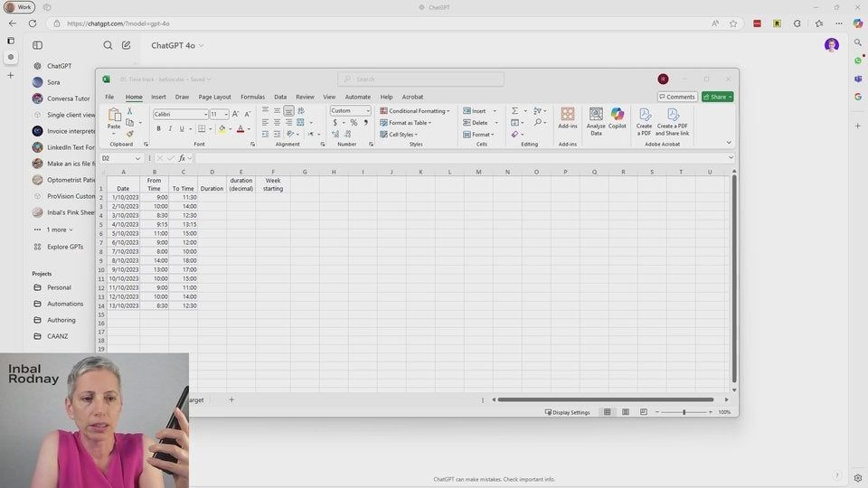Screen dimensions: 868x488
Task: Open ChatGPT search icon in sidebar
Action: click(x=108, y=45)
